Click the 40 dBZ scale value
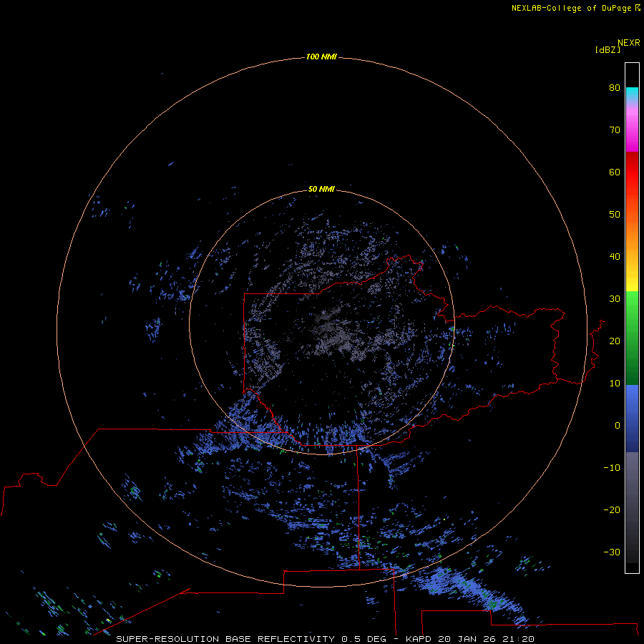This screenshot has width=644, height=644. [615, 257]
